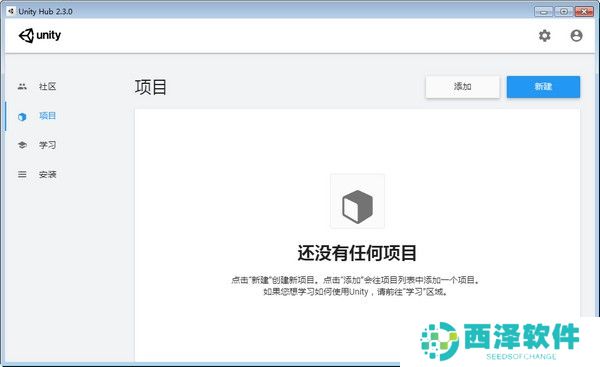This screenshot has width=600, height=367.
Task: Open the account profile icon
Action: pos(576,36)
